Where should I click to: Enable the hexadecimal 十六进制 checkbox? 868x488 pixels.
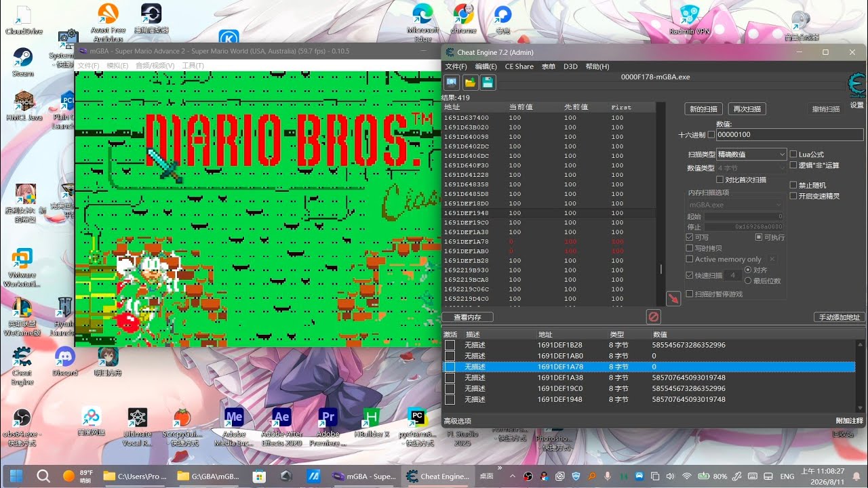[x=711, y=135]
